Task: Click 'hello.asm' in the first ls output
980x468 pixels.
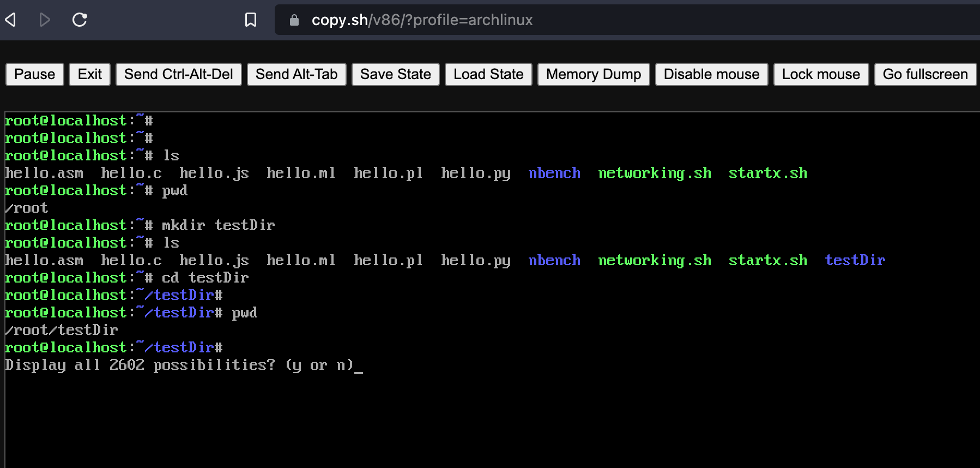Action: (44, 173)
